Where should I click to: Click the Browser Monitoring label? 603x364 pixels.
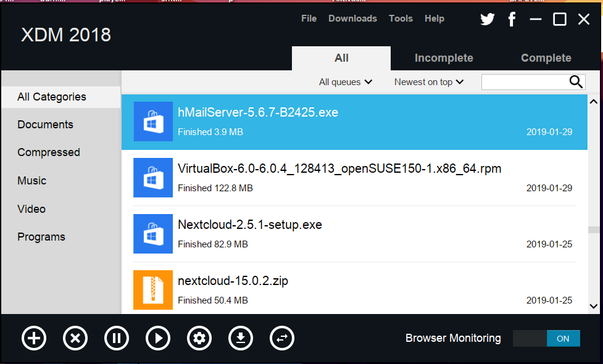453,338
